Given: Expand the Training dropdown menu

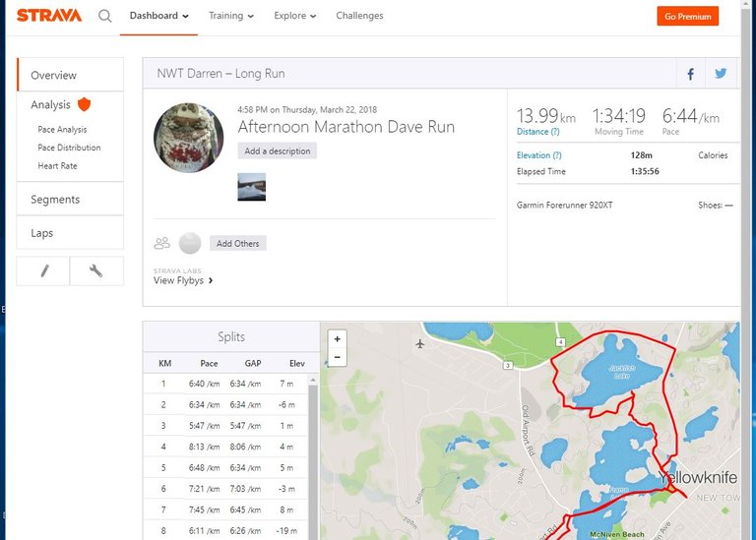Looking at the screenshot, I should (x=231, y=16).
